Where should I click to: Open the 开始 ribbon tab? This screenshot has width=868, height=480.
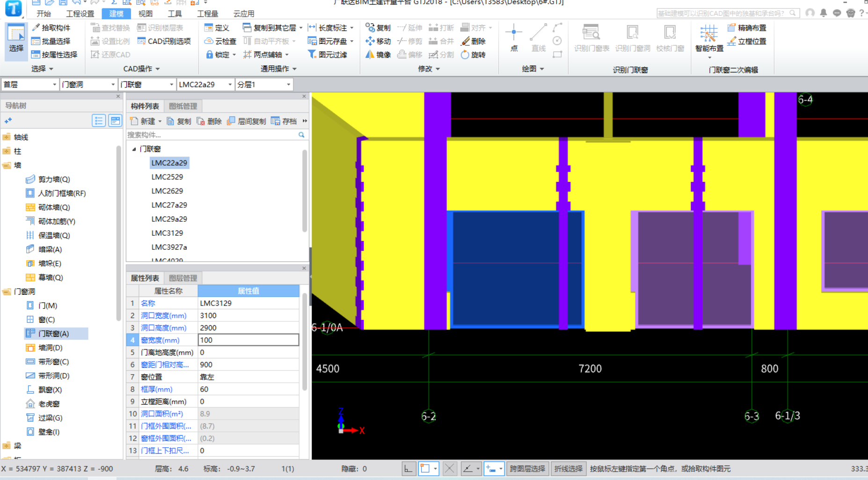click(44, 14)
